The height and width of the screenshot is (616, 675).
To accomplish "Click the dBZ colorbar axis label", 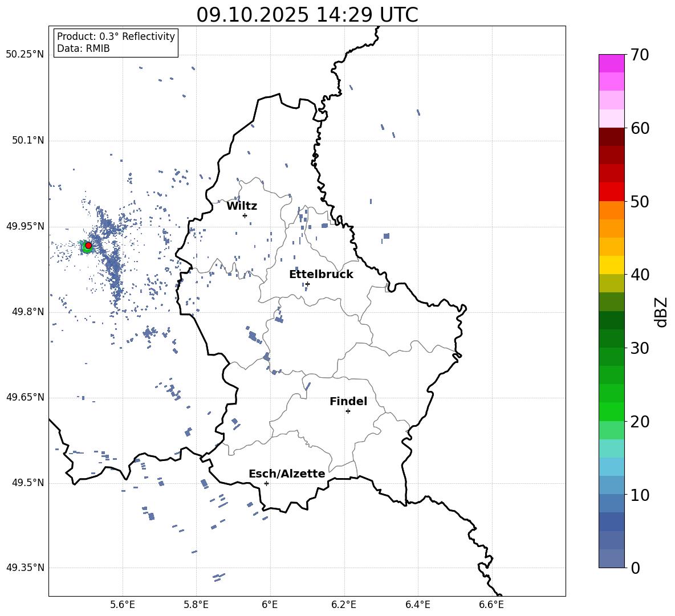I will coord(662,312).
